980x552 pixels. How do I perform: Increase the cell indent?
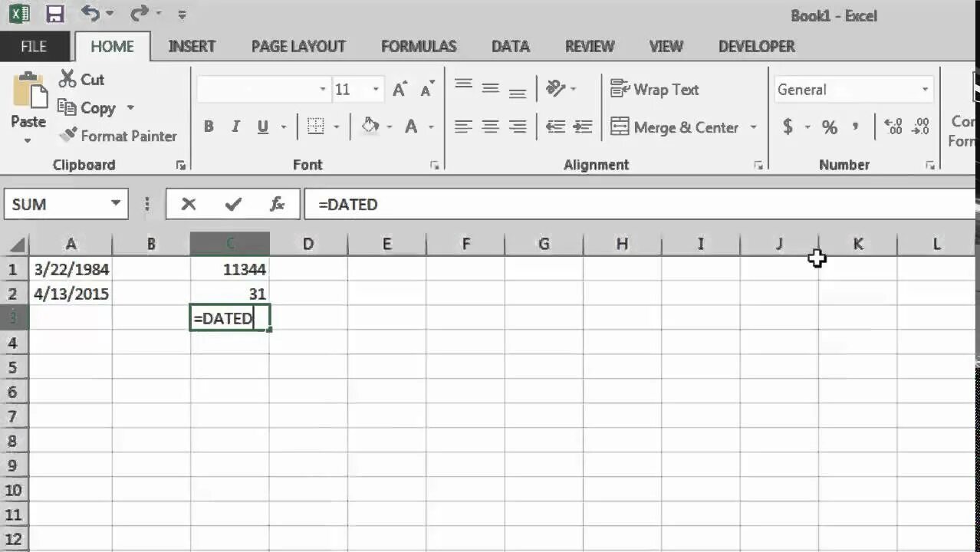[x=583, y=127]
